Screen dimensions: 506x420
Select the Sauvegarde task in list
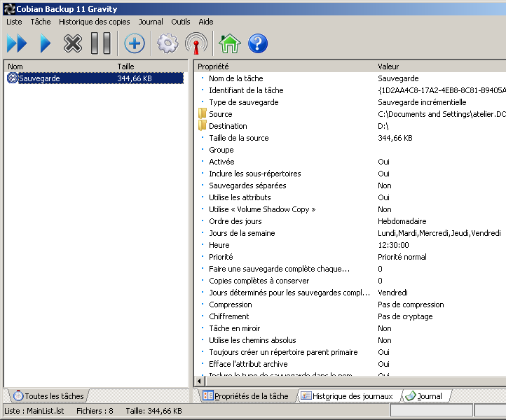(x=39, y=78)
